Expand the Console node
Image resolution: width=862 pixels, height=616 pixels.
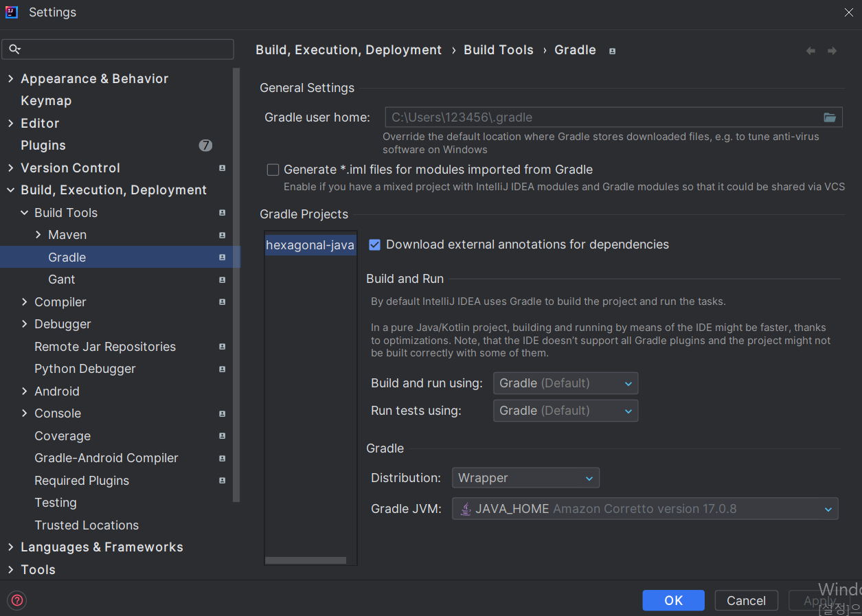pos(24,413)
